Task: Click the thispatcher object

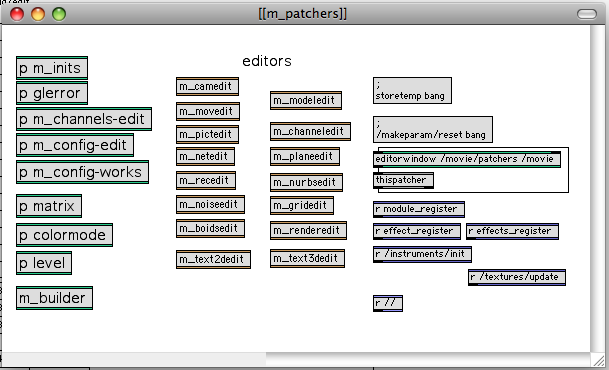Action: click(x=403, y=181)
